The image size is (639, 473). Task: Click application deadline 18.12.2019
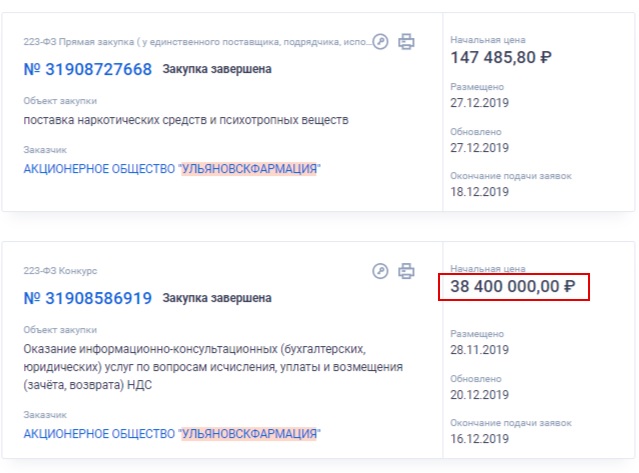point(479,192)
